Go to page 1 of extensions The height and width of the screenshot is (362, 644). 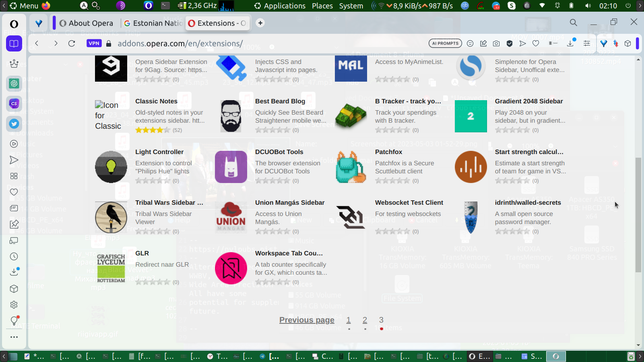coord(349,320)
